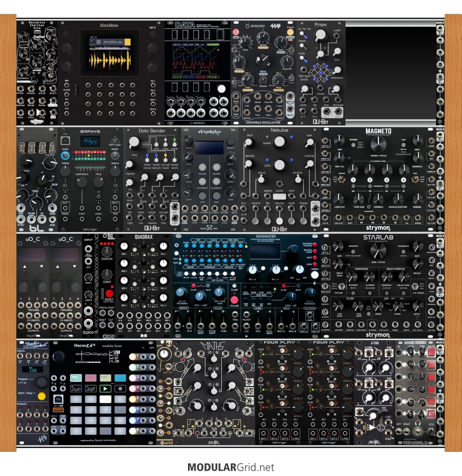Click the Trig jack on Basimilus Iteritas Alter

tap(42, 113)
